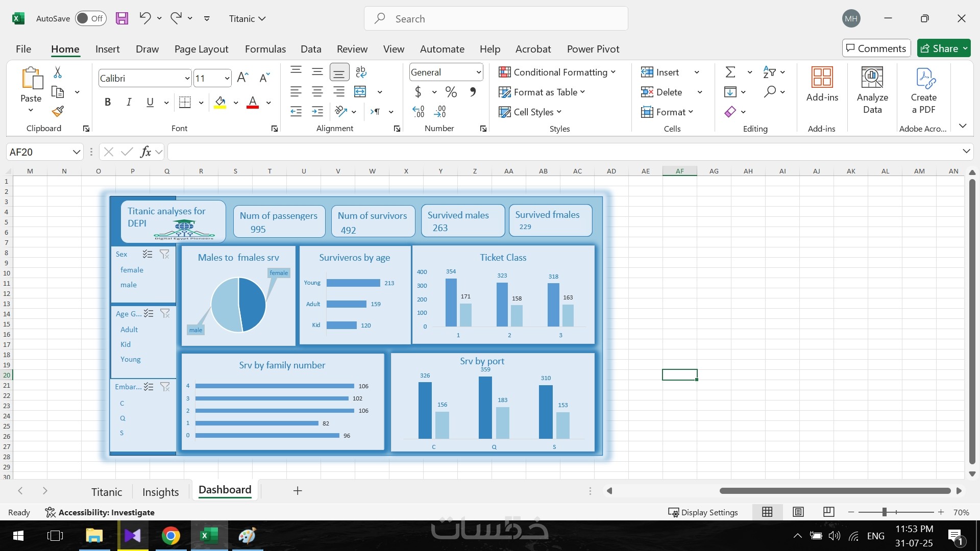The height and width of the screenshot is (551, 980).
Task: Click the Comments button
Action: coord(876,48)
